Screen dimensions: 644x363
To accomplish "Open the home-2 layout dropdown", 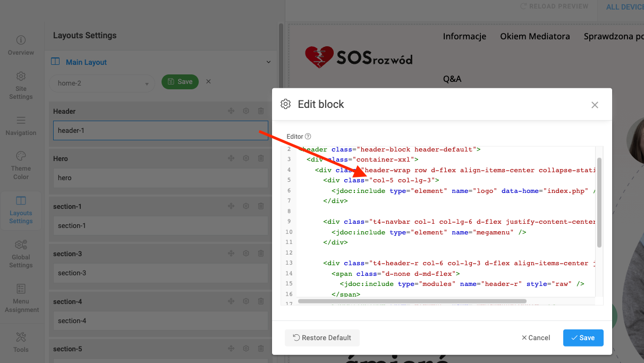I will pos(102,83).
